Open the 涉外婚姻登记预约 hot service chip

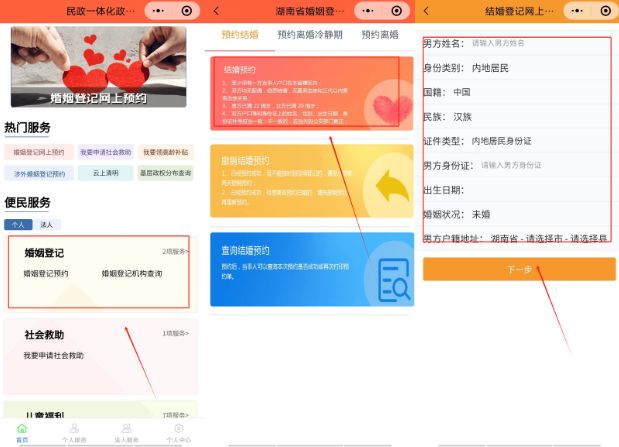click(x=39, y=173)
